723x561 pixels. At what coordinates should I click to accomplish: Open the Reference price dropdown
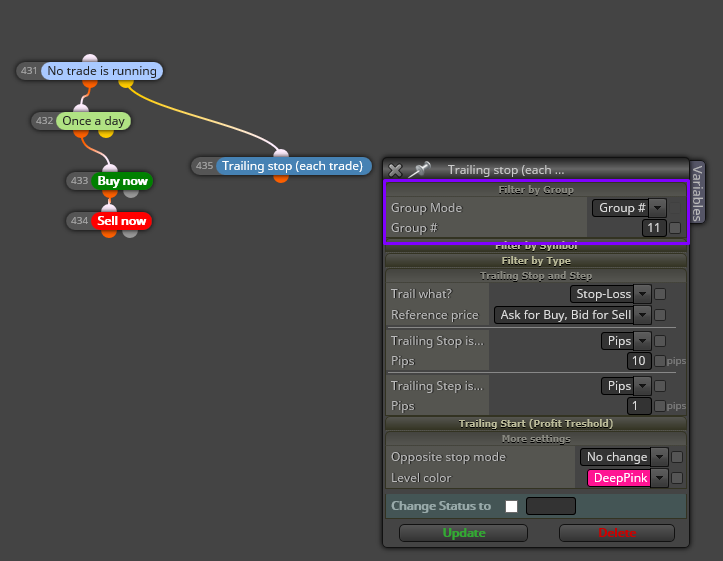tap(572, 315)
